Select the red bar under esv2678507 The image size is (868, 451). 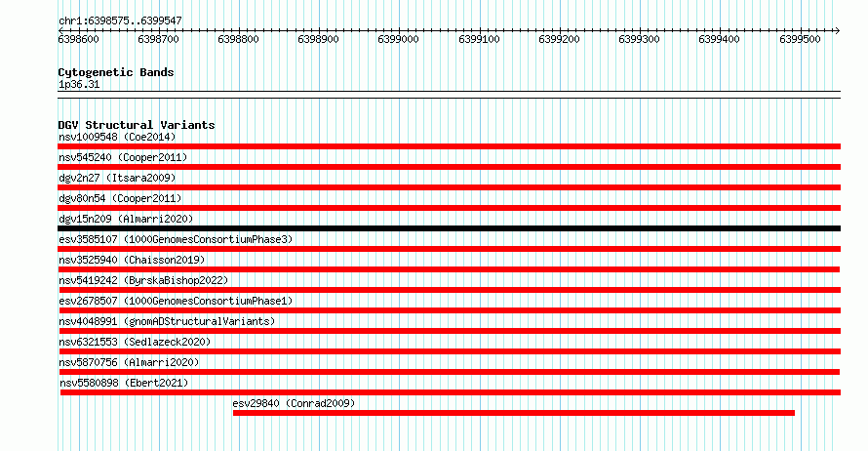[449, 310]
